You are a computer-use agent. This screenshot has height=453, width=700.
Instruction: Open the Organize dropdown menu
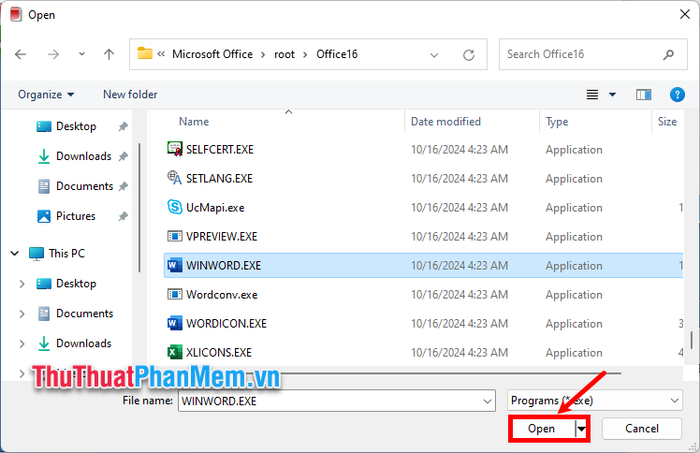coord(46,95)
